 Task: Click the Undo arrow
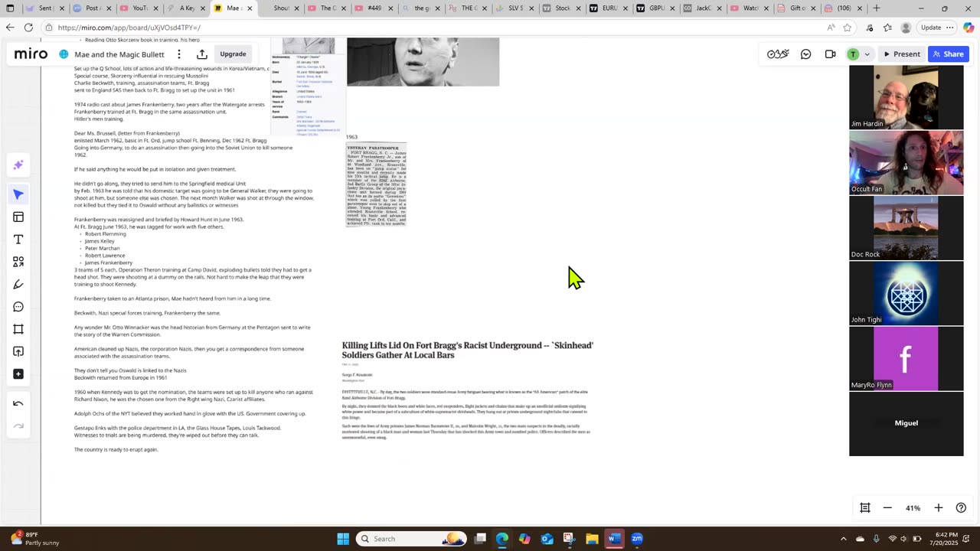(x=18, y=404)
